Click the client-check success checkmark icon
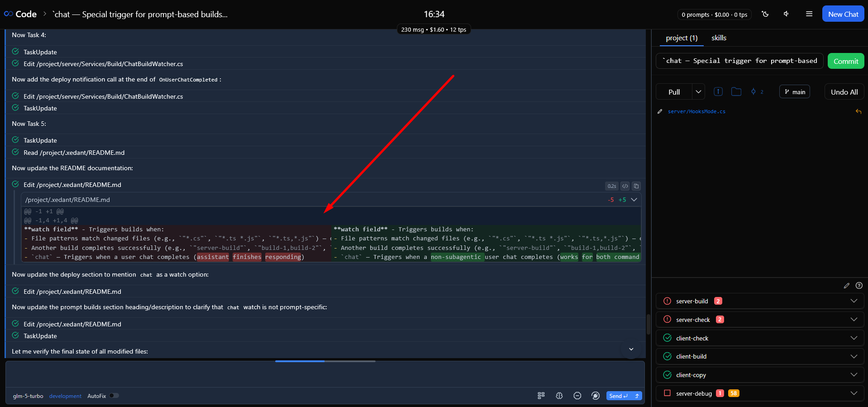Screen dimensions: 868x407 click(x=667, y=338)
